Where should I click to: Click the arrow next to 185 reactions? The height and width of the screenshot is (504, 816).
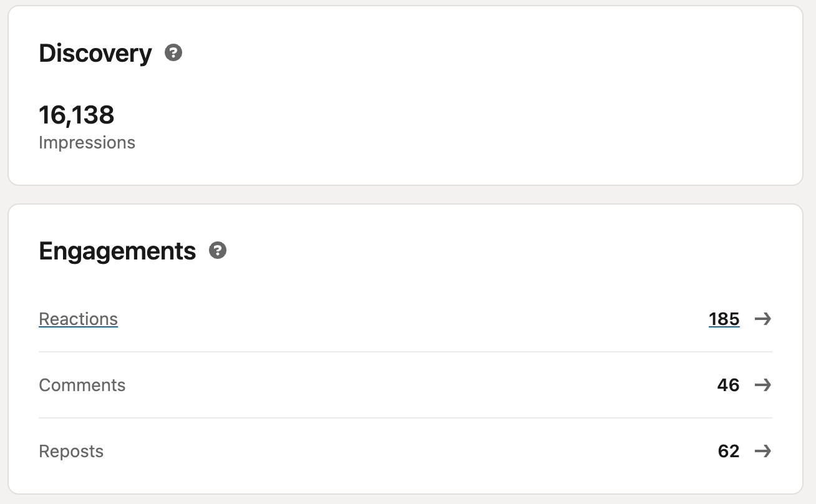pos(762,319)
